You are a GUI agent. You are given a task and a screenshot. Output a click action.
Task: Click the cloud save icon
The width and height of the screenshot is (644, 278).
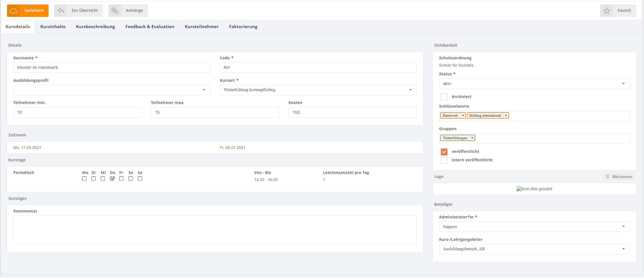tap(13, 11)
